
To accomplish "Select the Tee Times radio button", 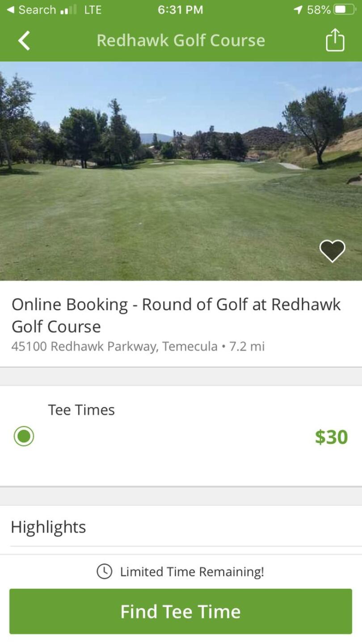I will coord(24,436).
